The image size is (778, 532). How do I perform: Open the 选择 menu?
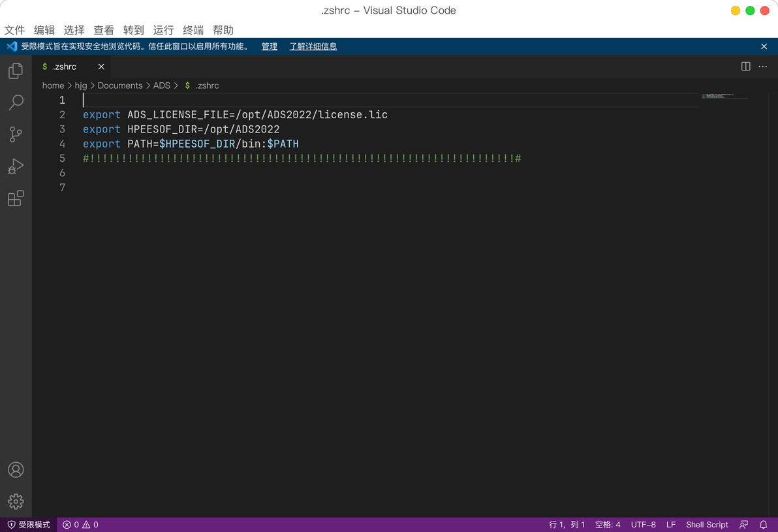[x=74, y=30]
